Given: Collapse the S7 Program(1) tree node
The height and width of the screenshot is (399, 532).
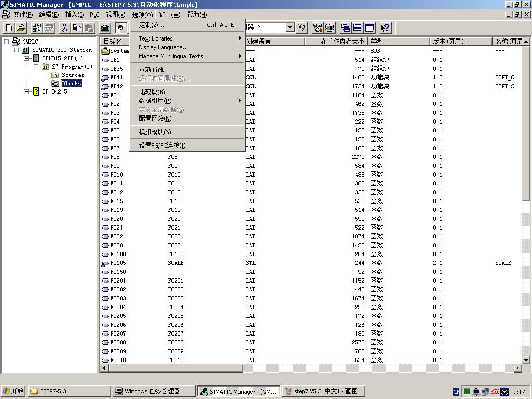Looking at the screenshot, I should click(x=36, y=67).
